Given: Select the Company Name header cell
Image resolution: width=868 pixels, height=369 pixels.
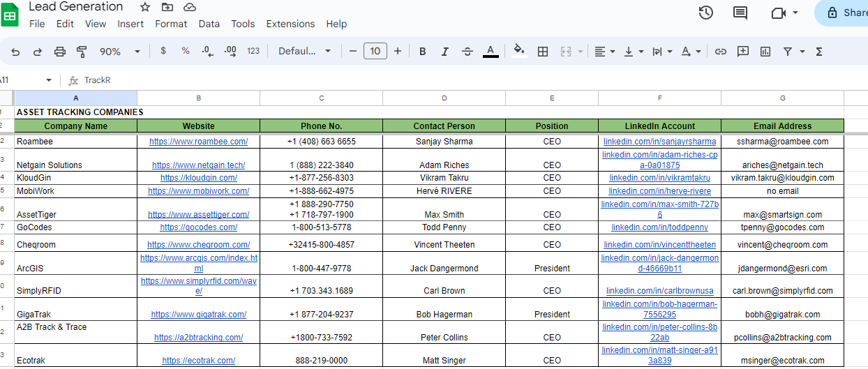Looking at the screenshot, I should click(x=76, y=126).
